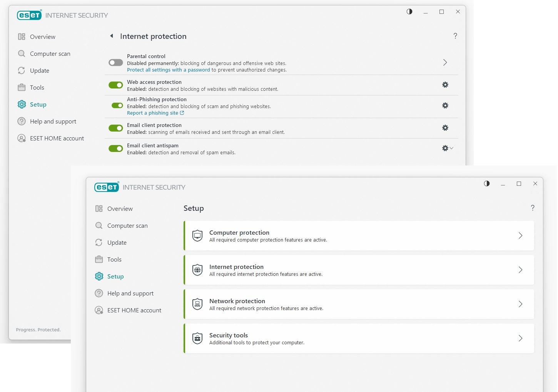Viewport: 558px width, 392px height.
Task: Disable Web access protection toggle
Action: click(x=115, y=85)
